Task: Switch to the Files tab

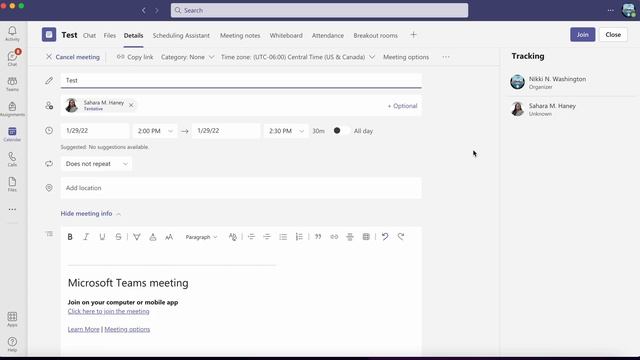Action: (109, 36)
